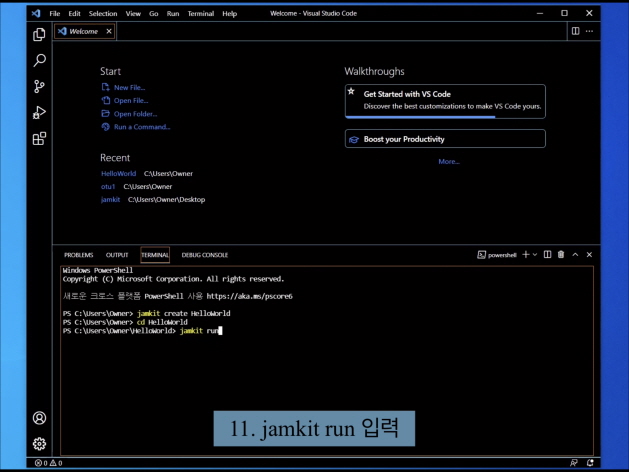Image resolution: width=629 pixels, height=472 pixels.
Task: Open the Terminal menu
Action: click(x=201, y=13)
